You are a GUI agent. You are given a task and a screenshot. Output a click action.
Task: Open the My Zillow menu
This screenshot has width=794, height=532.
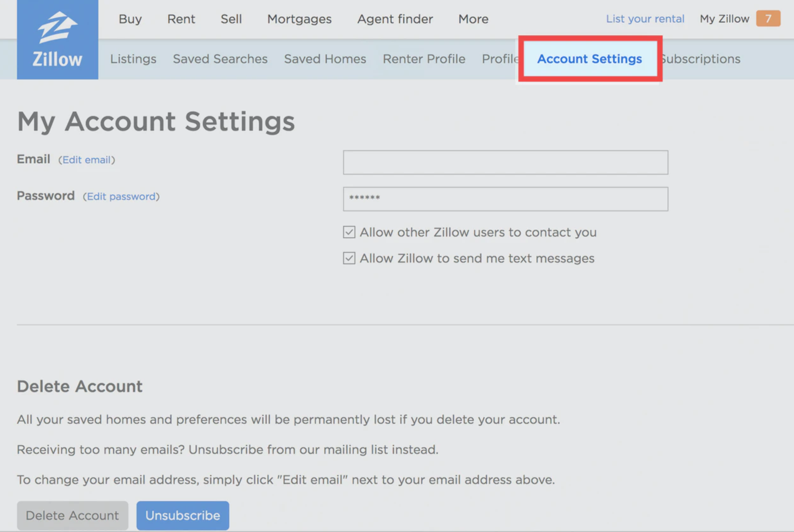[x=724, y=19]
